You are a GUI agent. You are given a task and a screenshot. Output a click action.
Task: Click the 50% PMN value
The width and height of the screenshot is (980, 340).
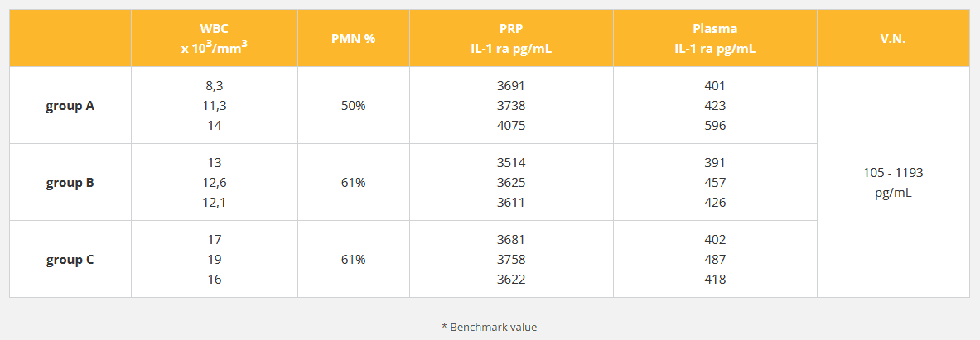click(x=354, y=106)
